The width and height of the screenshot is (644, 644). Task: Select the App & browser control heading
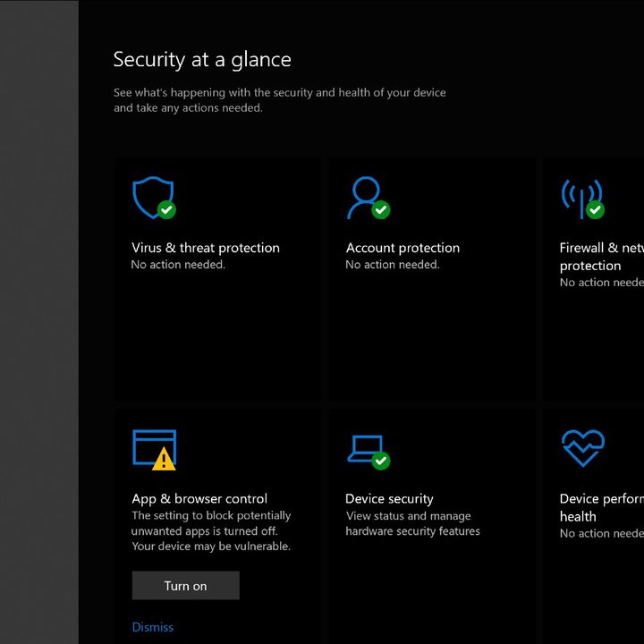199,498
